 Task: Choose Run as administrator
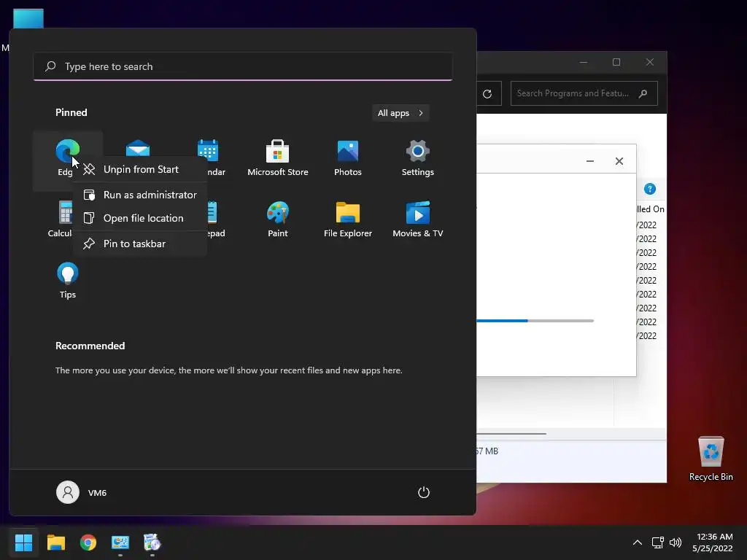[x=140, y=195]
